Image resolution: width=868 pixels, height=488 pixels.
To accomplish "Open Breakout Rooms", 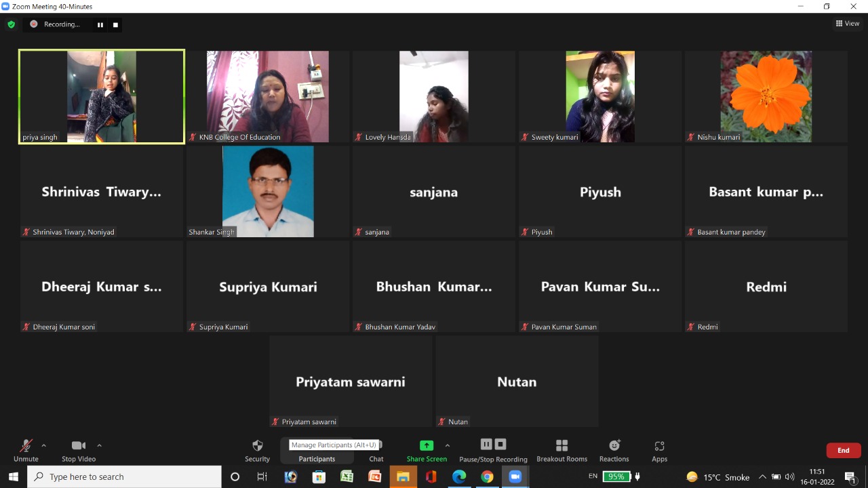I will point(561,451).
